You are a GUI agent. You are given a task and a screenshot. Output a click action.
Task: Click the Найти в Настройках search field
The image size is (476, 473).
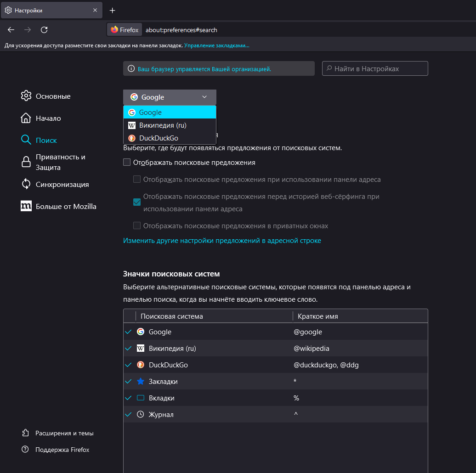click(375, 69)
